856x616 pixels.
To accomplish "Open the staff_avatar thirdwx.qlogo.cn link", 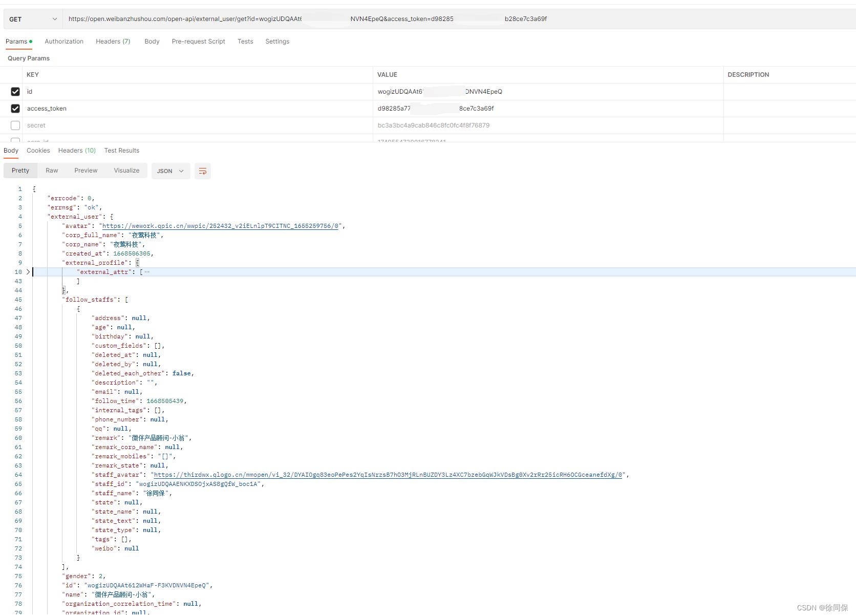I will 388,475.
